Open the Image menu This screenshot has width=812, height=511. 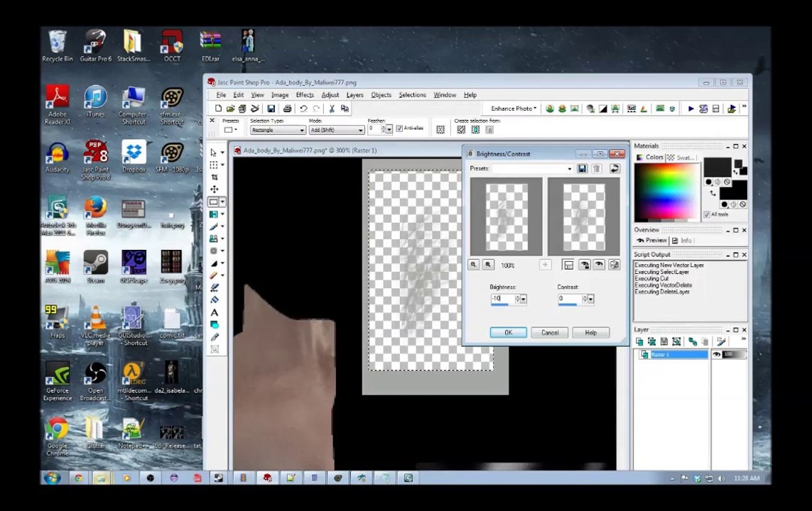click(280, 95)
